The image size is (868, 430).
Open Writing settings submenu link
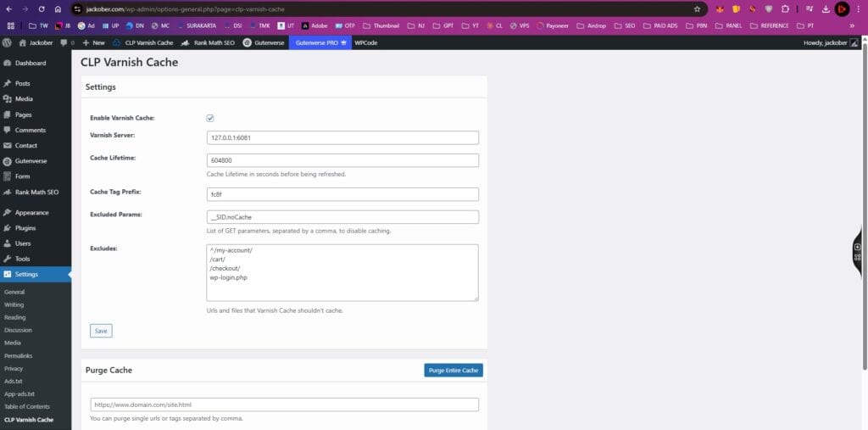pyautogui.click(x=14, y=304)
